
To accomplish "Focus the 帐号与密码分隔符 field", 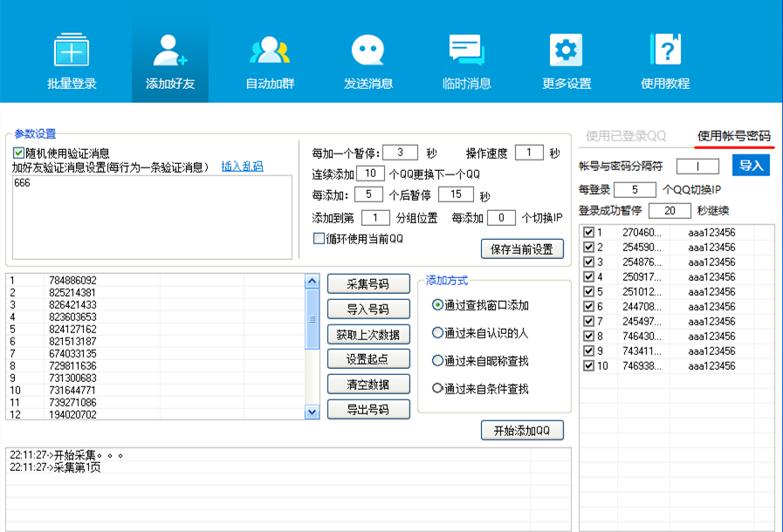I will click(697, 167).
